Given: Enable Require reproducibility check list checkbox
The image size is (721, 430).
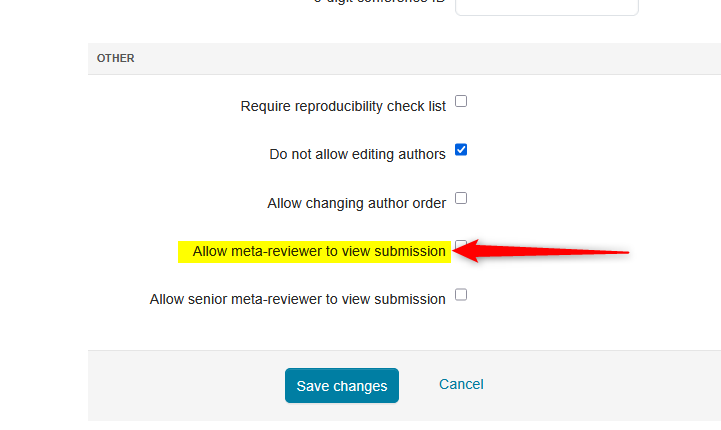Looking at the screenshot, I should coord(461,101).
